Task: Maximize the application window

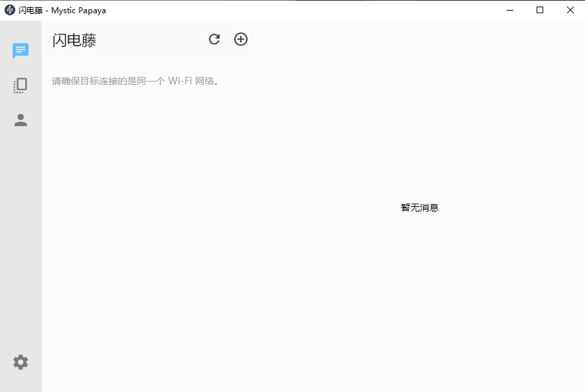Action: click(539, 10)
